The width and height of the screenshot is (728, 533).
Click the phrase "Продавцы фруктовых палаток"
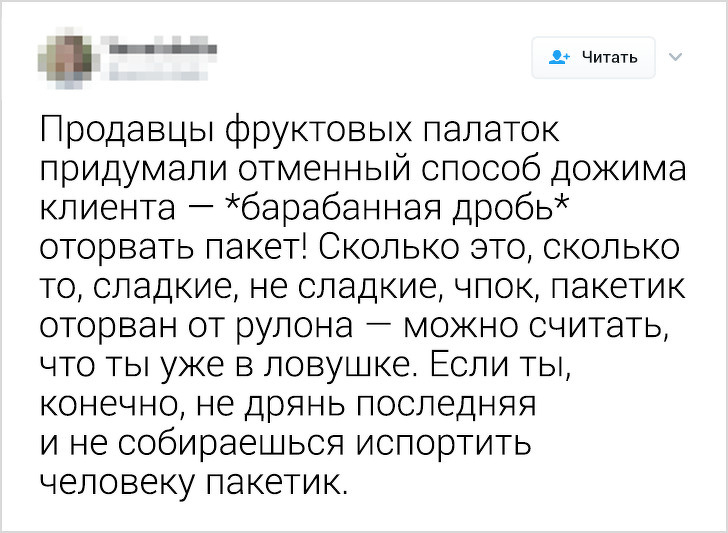point(302,131)
